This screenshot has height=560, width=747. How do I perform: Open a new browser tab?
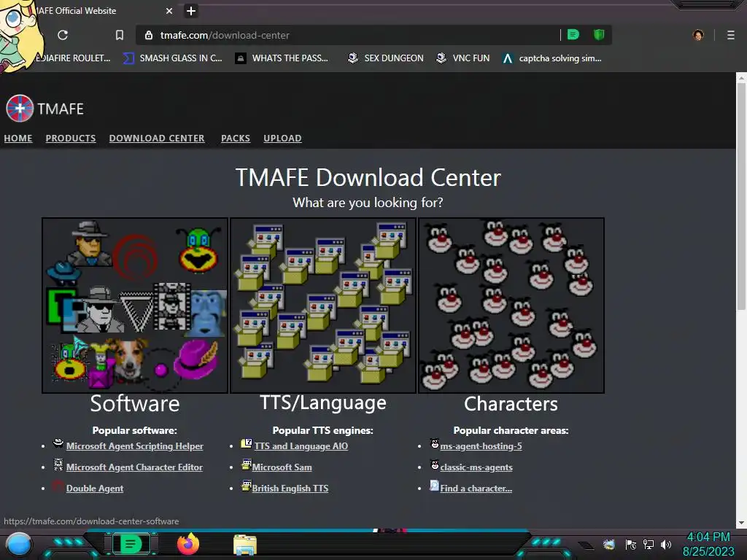191,11
